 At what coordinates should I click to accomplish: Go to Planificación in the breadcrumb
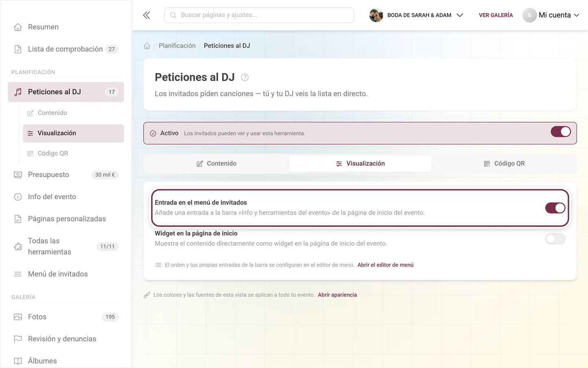click(x=177, y=46)
